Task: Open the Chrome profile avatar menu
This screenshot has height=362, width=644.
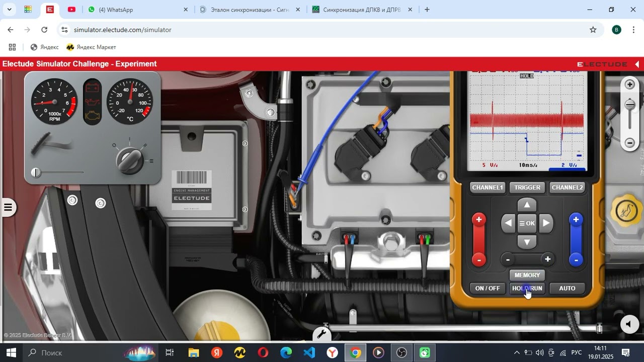Action: tap(616, 30)
